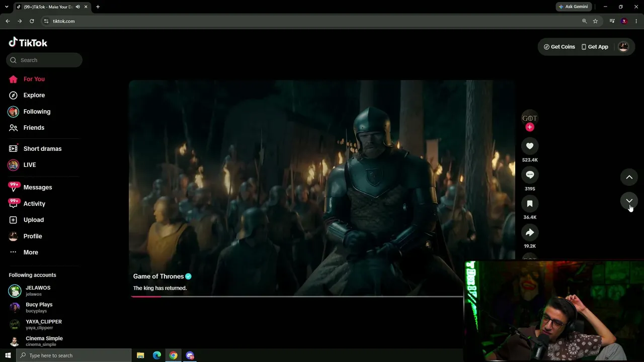Click the TikTok logo
This screenshot has width=644, height=362.
(x=28, y=43)
